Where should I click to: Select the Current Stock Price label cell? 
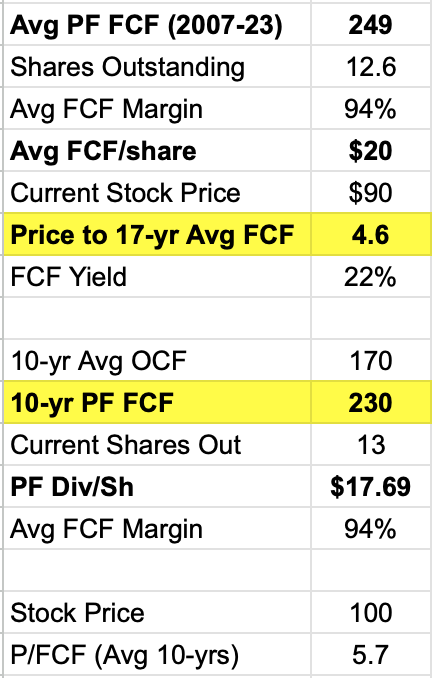click(157, 192)
